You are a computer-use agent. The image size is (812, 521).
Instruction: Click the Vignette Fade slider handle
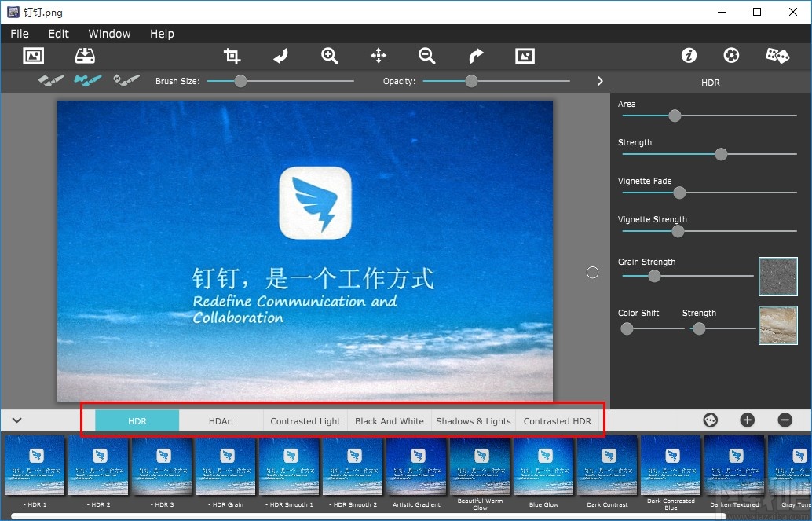tap(680, 193)
